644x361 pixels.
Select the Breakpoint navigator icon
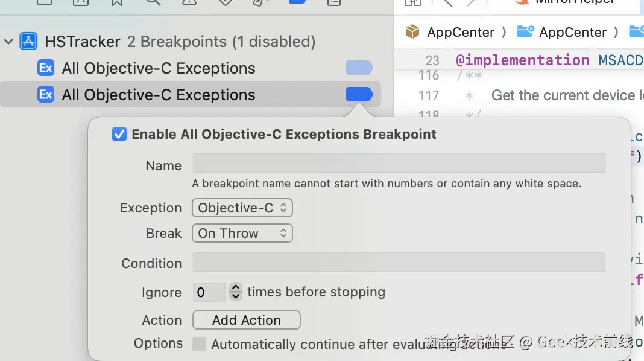pos(297,2)
